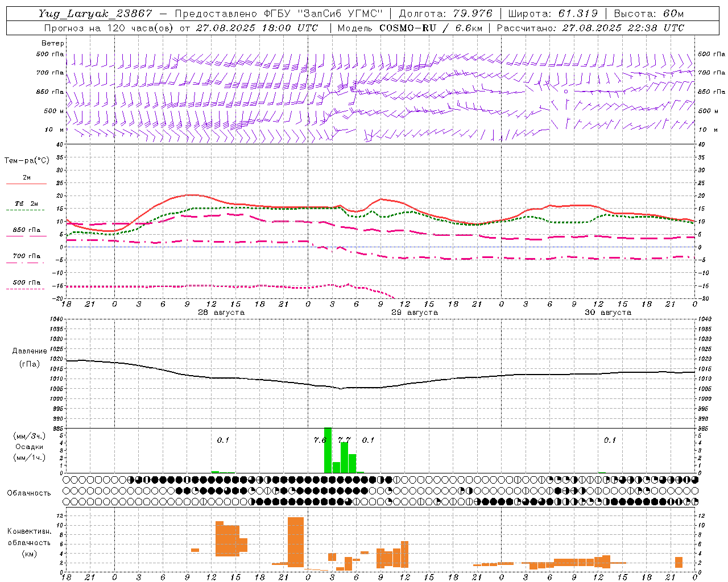Click the station title Yug_Laryak_23867
Viewport: 728px width, 582px height.
point(96,14)
